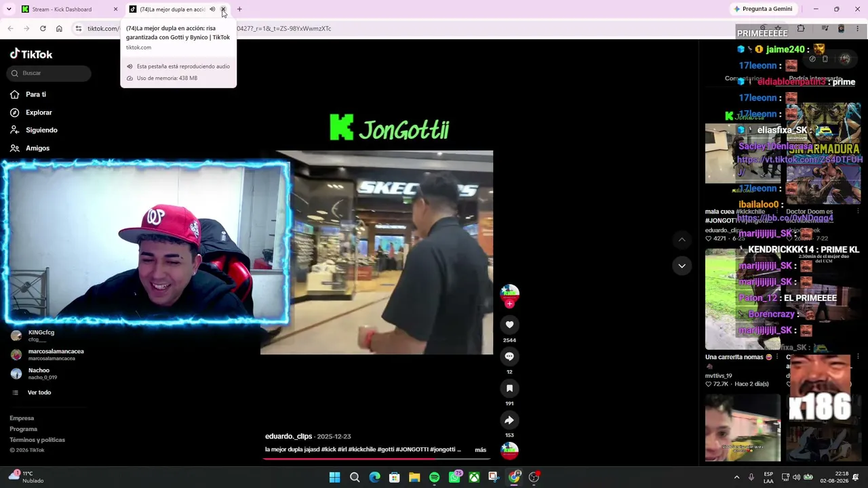868x488 pixels.
Task: Open the 'Una carrerita nomas' video thumbnail
Action: pyautogui.click(x=743, y=299)
